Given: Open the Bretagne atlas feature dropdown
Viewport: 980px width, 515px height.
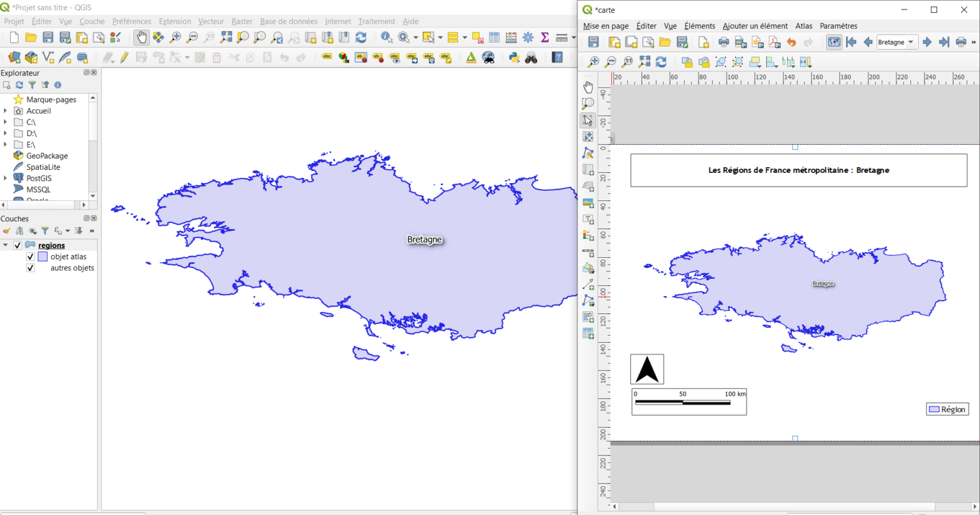Looking at the screenshot, I should point(910,41).
